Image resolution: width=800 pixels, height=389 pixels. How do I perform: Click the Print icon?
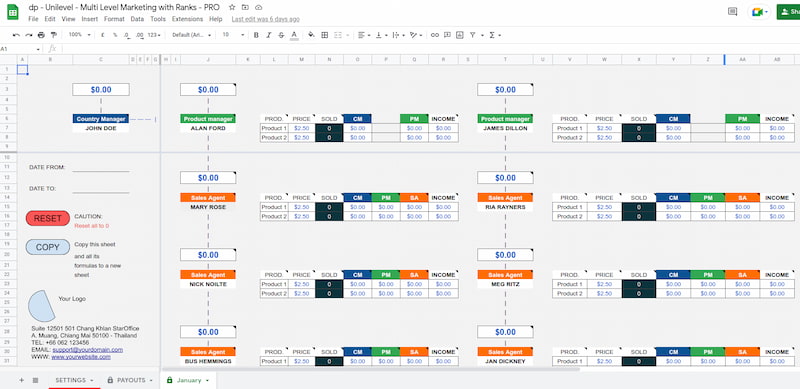tap(41, 35)
